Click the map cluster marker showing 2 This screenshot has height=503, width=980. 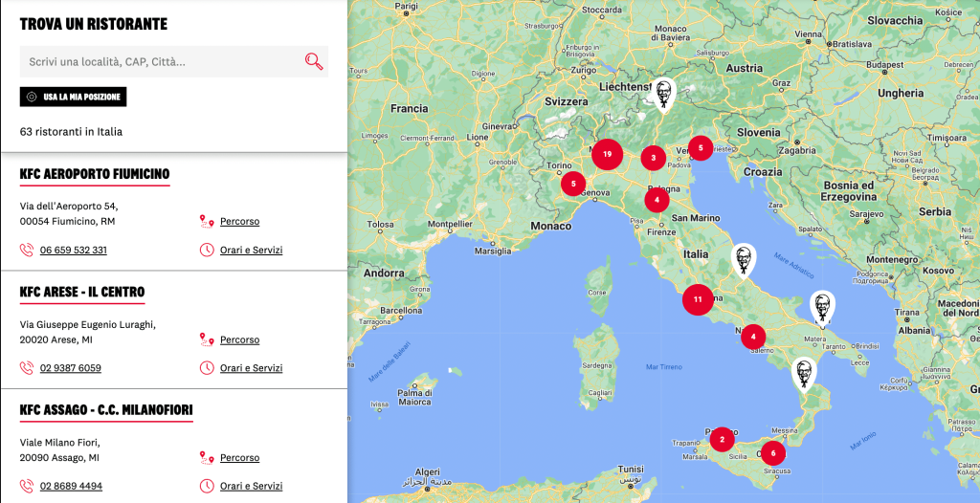722,439
